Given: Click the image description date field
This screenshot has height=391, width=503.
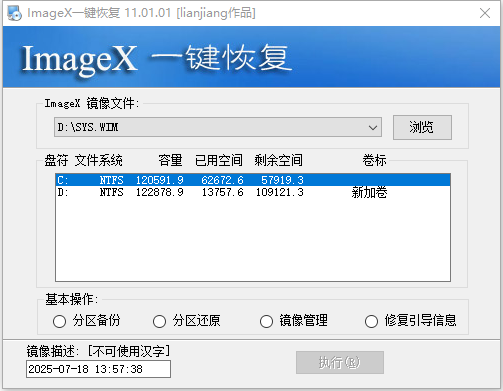Looking at the screenshot, I should (98, 369).
